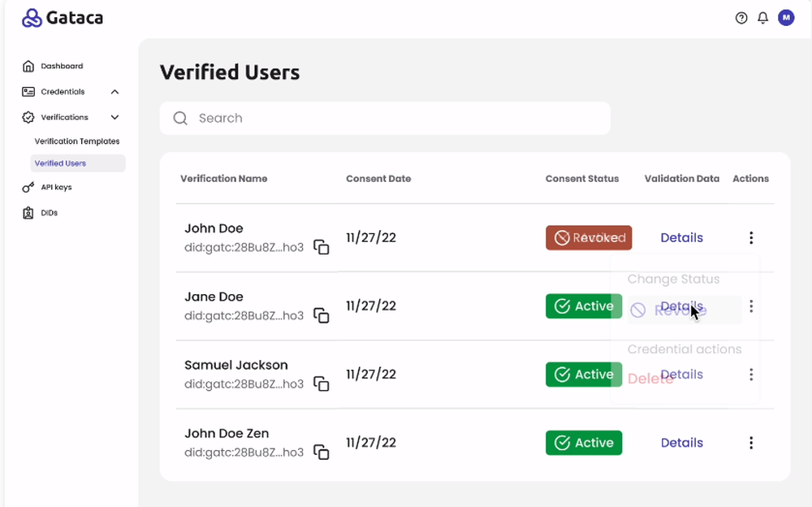Copy John Doe's DID
This screenshot has height=507, width=812.
point(321,247)
